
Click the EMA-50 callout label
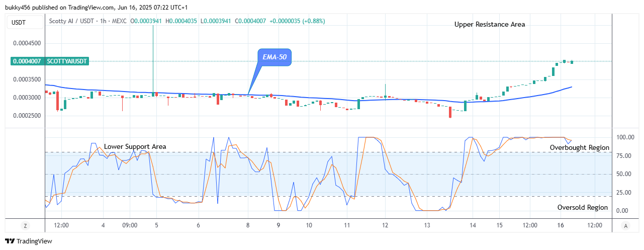point(274,57)
